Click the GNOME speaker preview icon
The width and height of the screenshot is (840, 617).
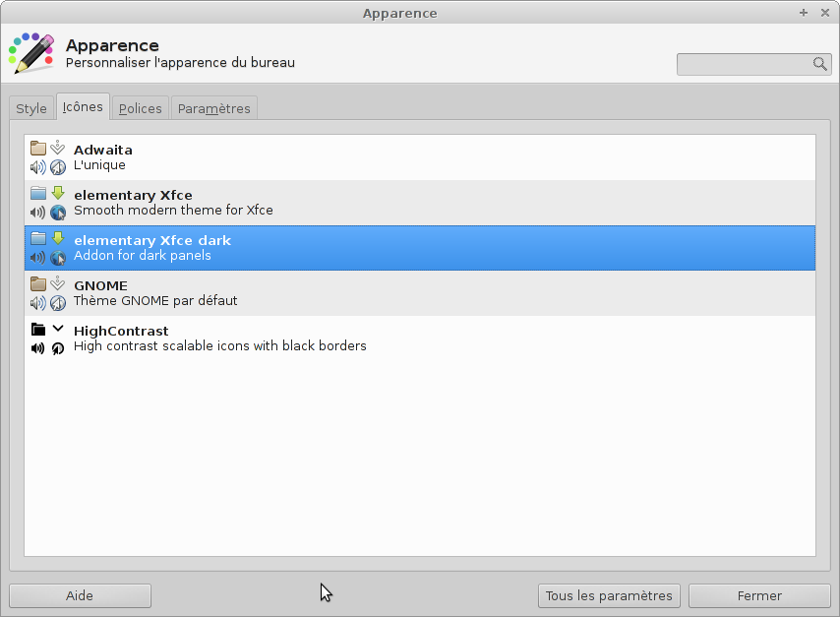pyautogui.click(x=38, y=303)
